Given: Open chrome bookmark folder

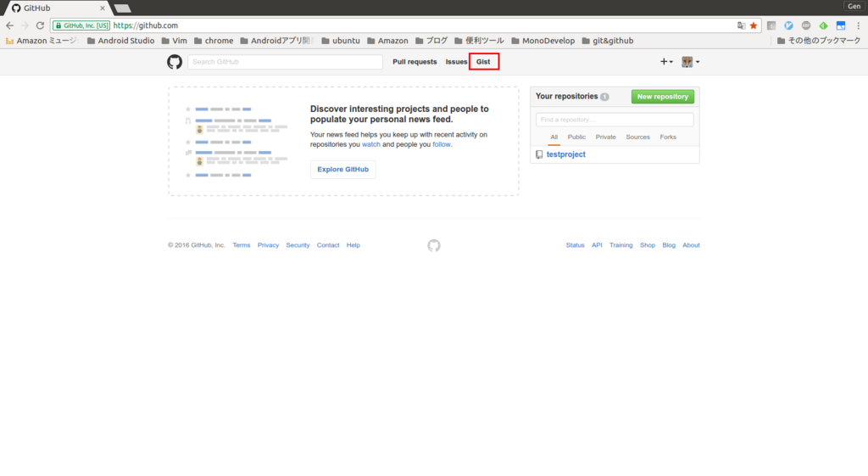Looking at the screenshot, I should [214, 41].
